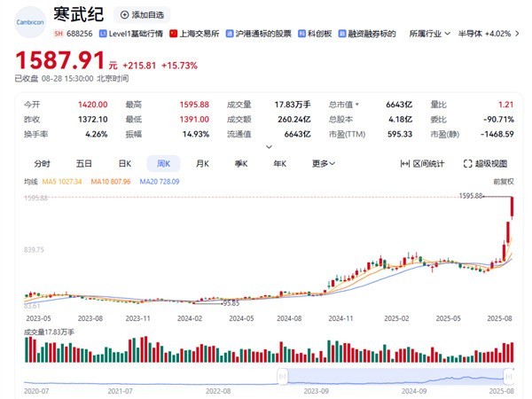Click the blue icon beside 科创板
Viewport: 532px width, 399px height.
[302, 33]
